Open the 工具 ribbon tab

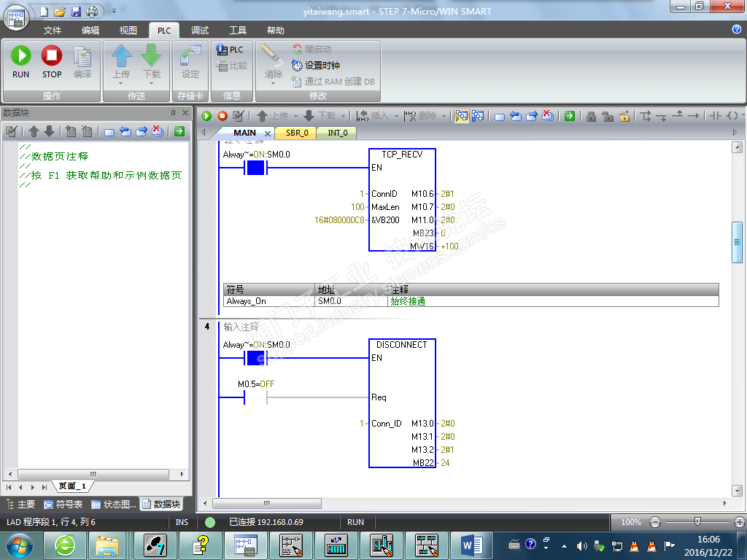point(238,31)
